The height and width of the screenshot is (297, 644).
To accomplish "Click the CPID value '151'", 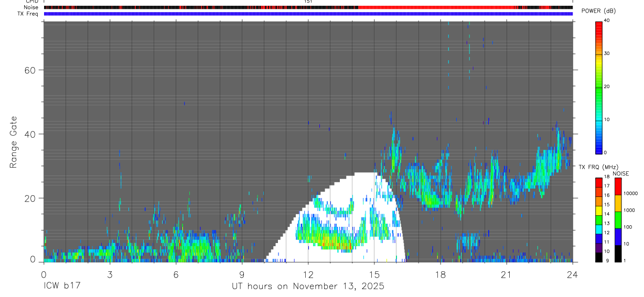I will [308, 2].
